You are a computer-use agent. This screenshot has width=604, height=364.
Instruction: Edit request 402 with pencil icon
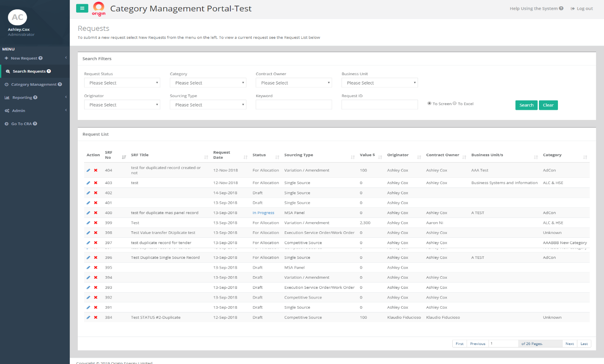pyautogui.click(x=88, y=193)
